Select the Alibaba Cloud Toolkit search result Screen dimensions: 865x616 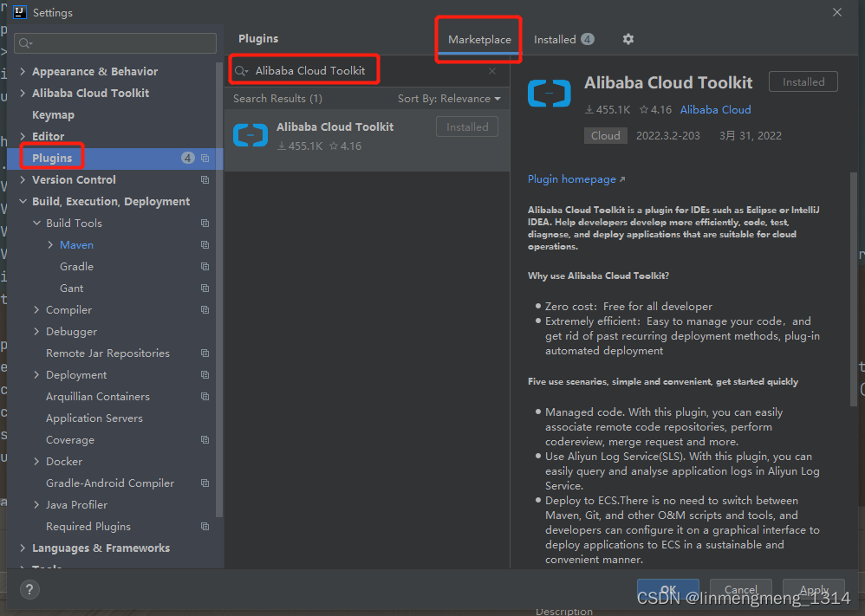click(367, 139)
